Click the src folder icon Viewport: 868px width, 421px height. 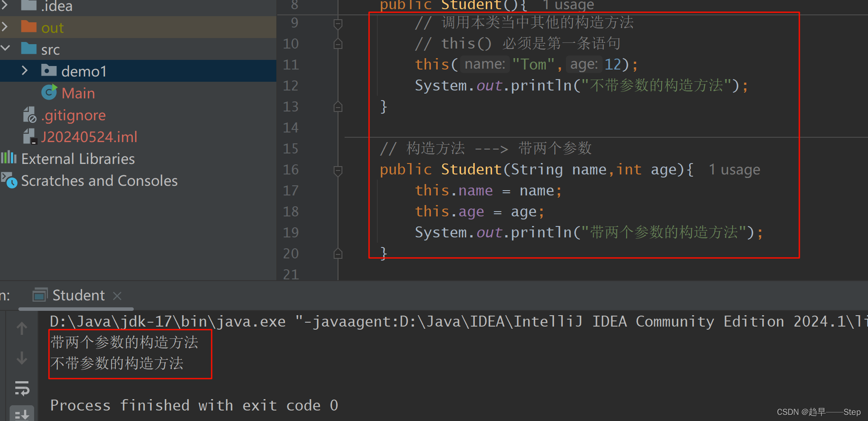29,49
